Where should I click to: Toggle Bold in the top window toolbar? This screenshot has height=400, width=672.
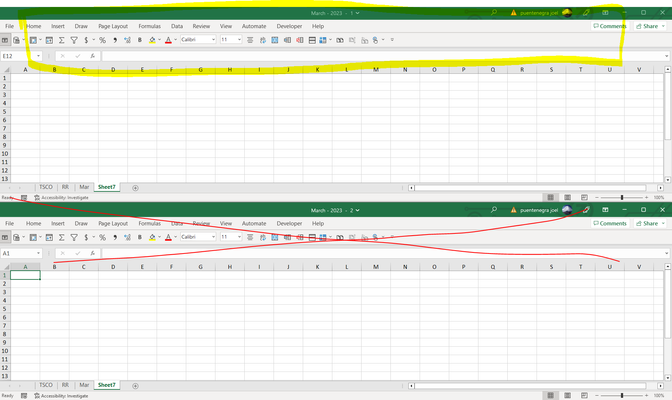click(140, 40)
